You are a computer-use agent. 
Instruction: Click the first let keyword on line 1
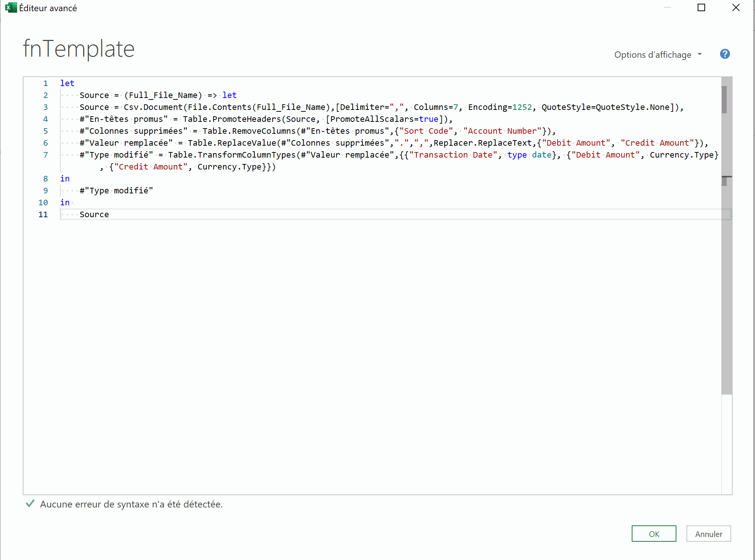point(67,83)
